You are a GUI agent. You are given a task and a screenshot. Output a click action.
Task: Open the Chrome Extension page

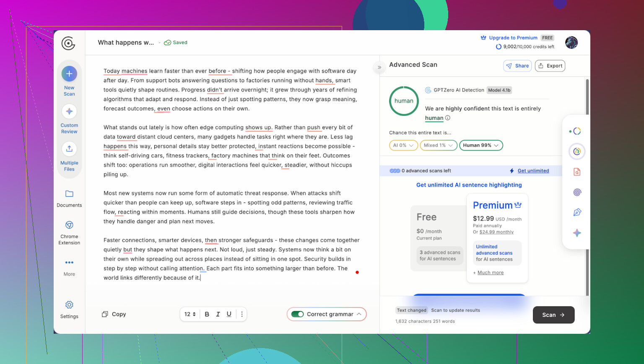69,225
